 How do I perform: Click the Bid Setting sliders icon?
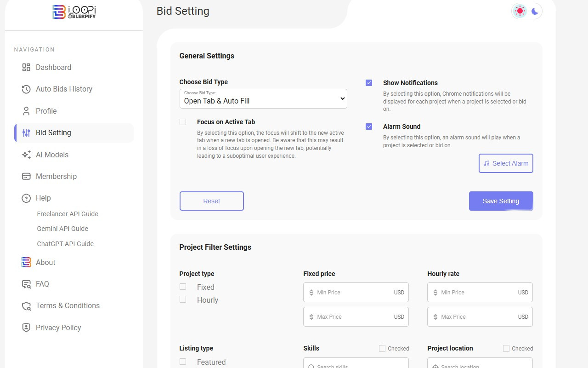tap(26, 133)
